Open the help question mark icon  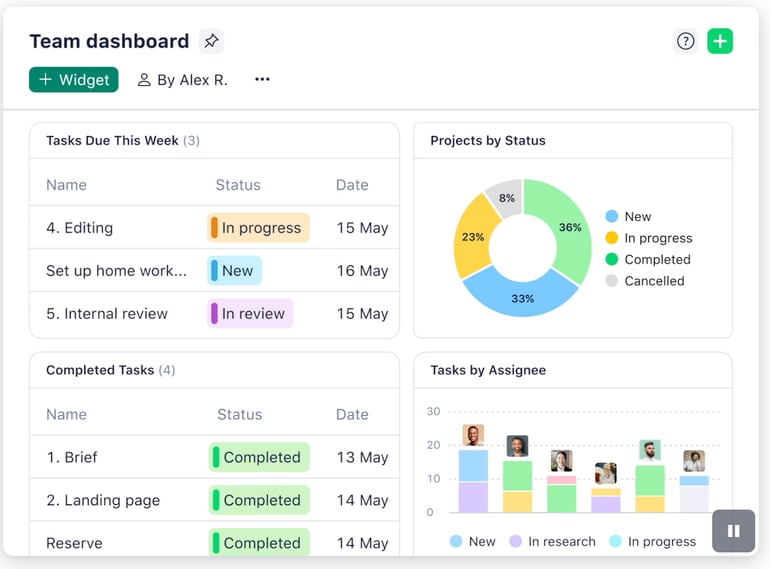(685, 41)
